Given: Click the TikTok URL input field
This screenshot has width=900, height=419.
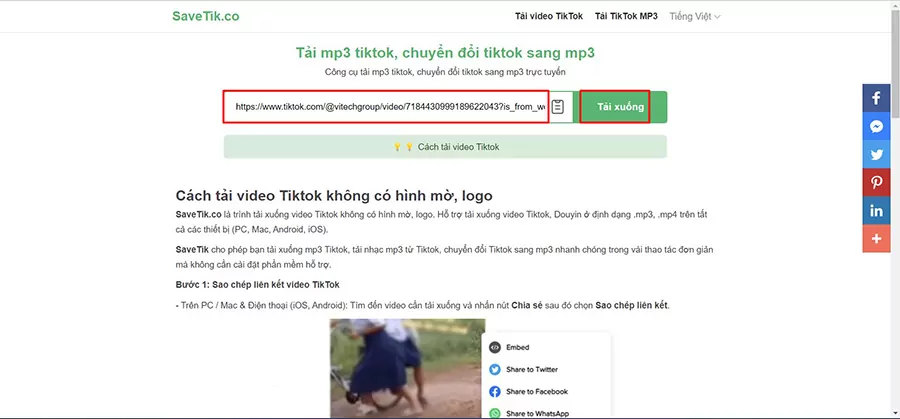Looking at the screenshot, I should click(386, 107).
